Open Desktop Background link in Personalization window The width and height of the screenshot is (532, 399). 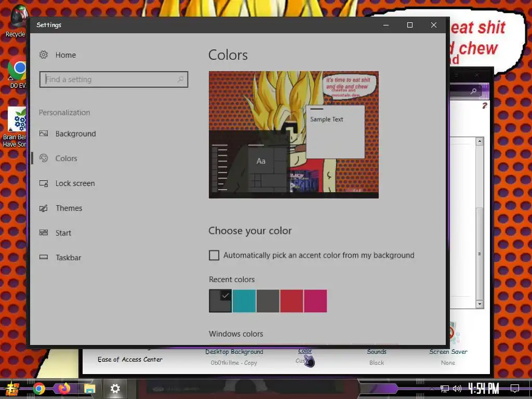click(234, 352)
